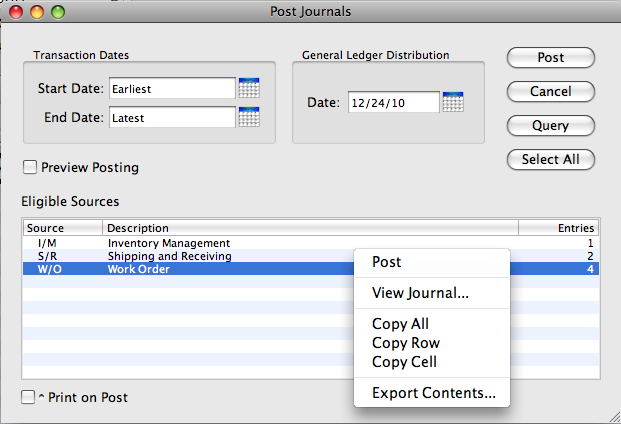
Task: Open the End Date calendar picker
Action: 249,117
